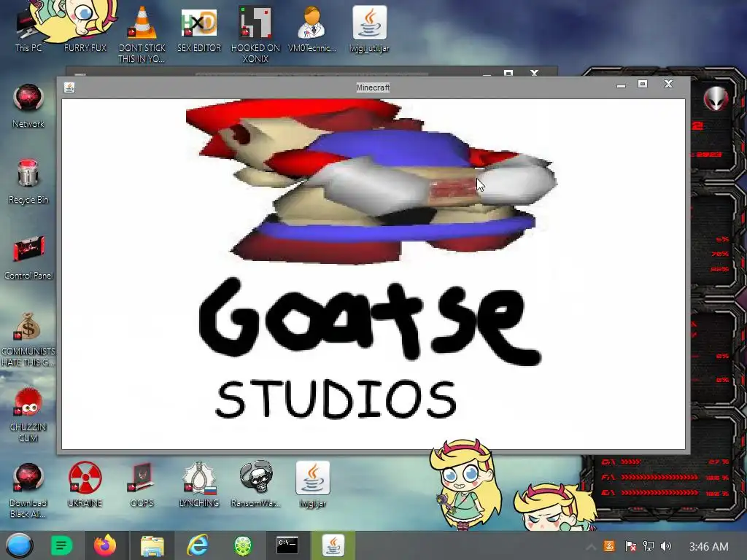This screenshot has height=560, width=747.
Task: Maximize the window behind Minecraft
Action: click(x=508, y=73)
